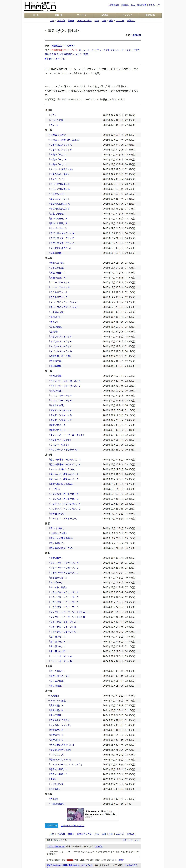This screenshot has height=868, width=186.
Task: Click ▲ページの一番上に飛ぶ link
Action: click(73, 826)
